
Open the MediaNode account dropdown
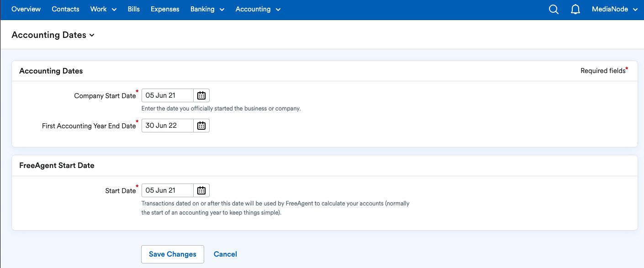(x=614, y=9)
